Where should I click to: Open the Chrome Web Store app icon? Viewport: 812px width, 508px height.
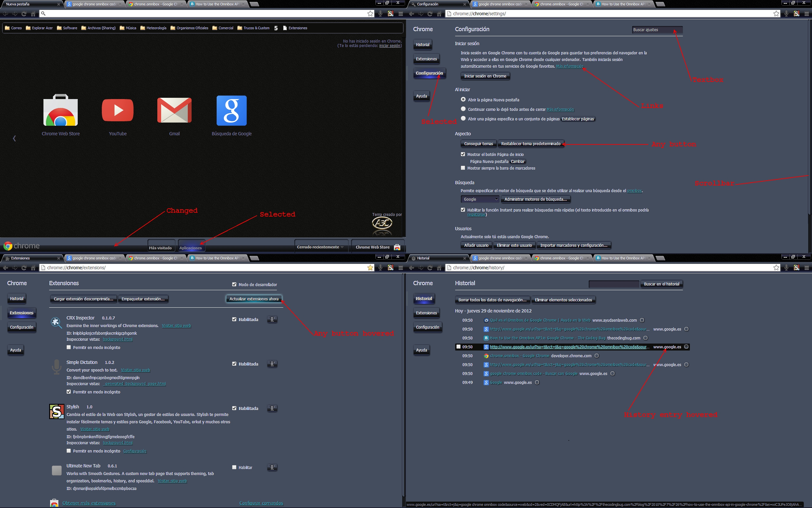pyautogui.click(x=60, y=110)
